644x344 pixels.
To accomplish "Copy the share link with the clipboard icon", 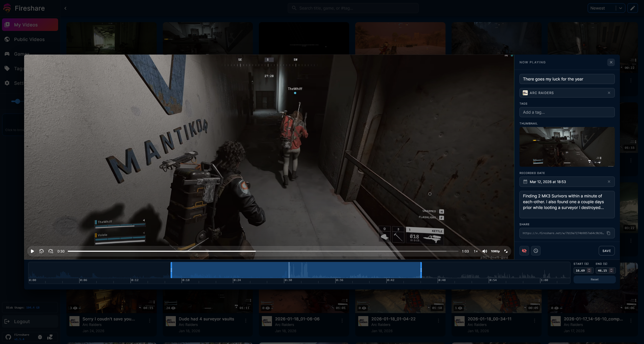I will coord(609,233).
